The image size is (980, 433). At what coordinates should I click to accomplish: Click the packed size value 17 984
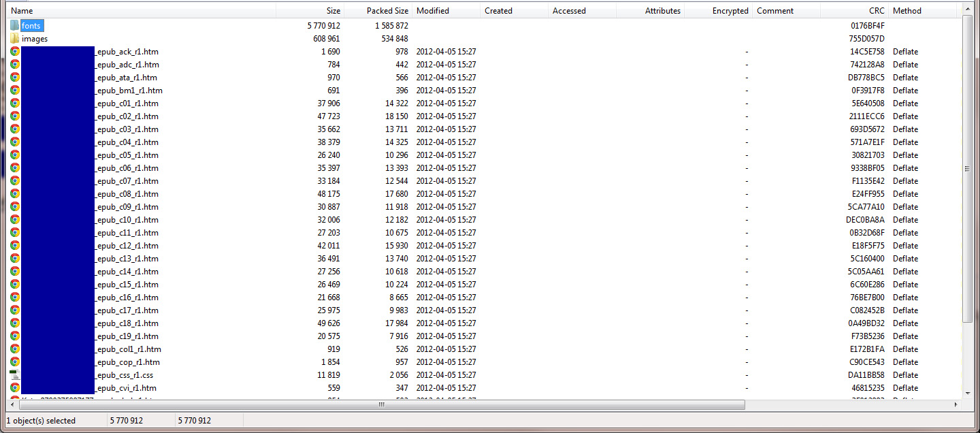coord(397,323)
